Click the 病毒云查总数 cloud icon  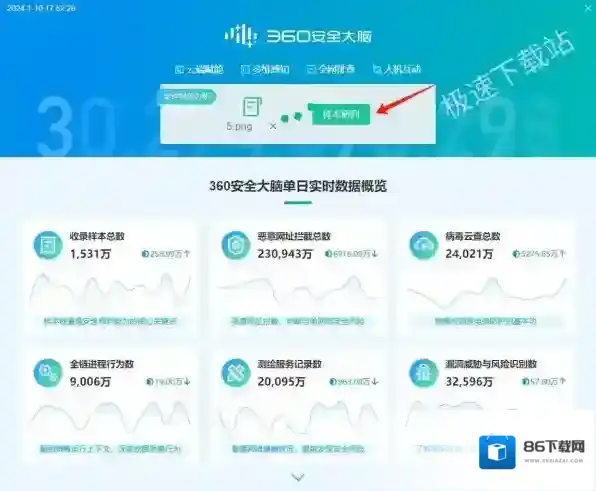click(423, 245)
